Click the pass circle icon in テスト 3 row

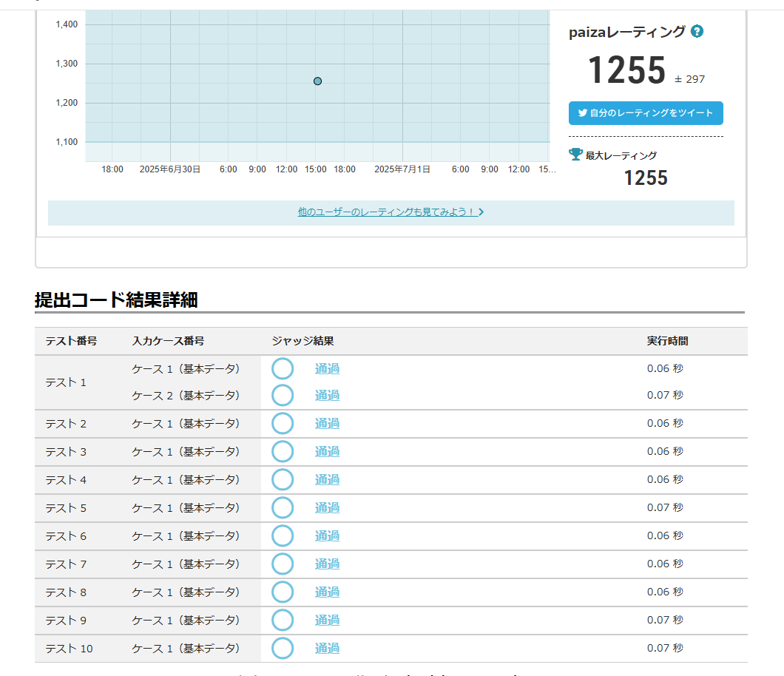click(x=283, y=451)
